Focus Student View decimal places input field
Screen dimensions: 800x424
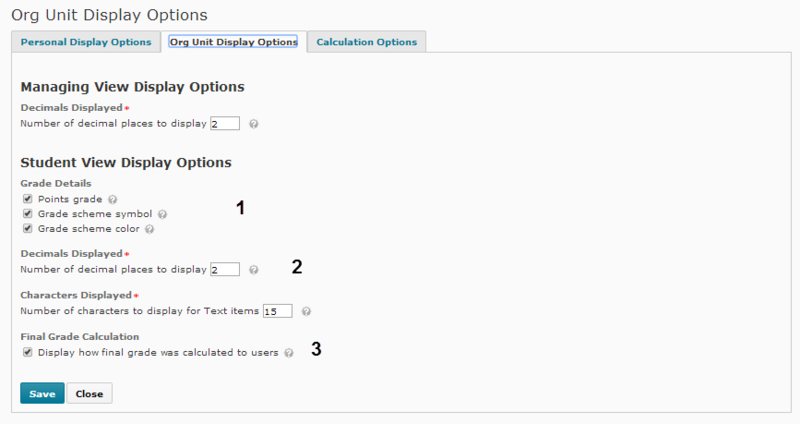(224, 269)
